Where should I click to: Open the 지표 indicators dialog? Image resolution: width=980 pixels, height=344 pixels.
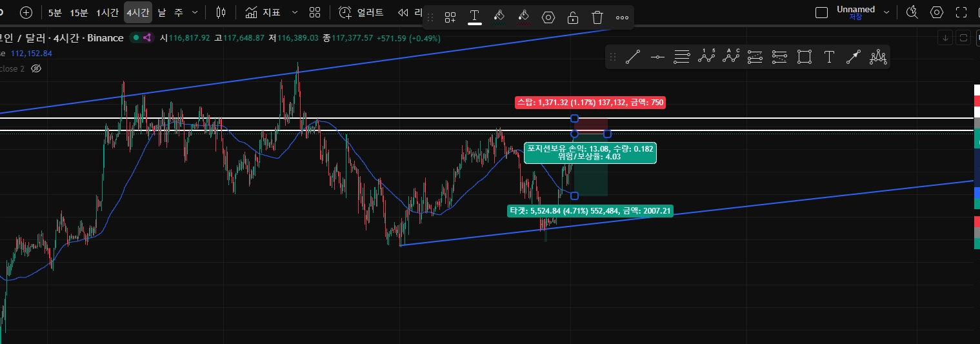263,12
